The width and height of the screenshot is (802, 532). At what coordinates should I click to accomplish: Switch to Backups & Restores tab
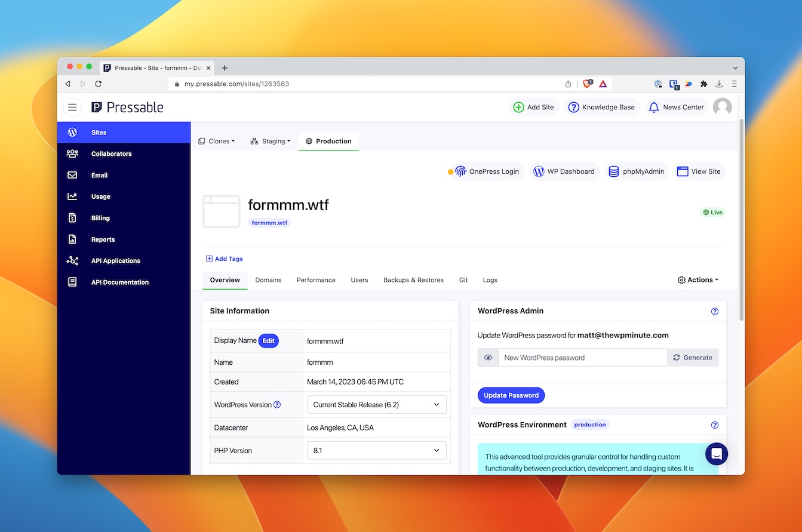[x=413, y=280]
